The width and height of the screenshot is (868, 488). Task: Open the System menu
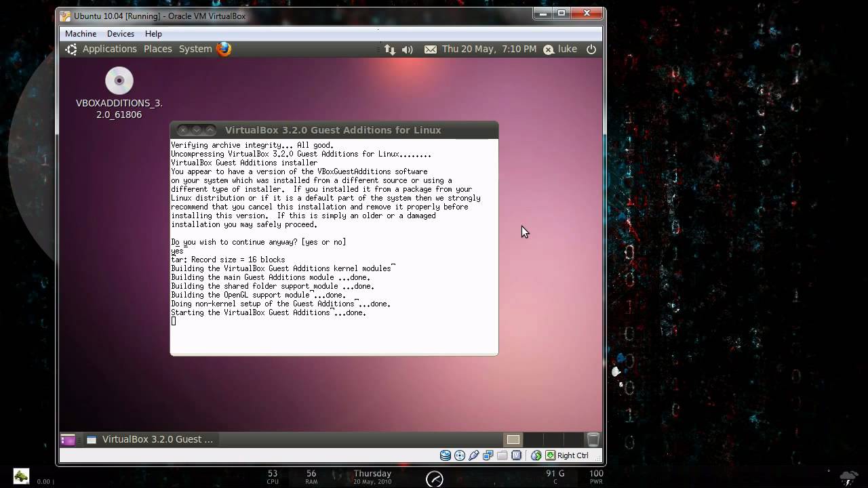[x=195, y=49]
